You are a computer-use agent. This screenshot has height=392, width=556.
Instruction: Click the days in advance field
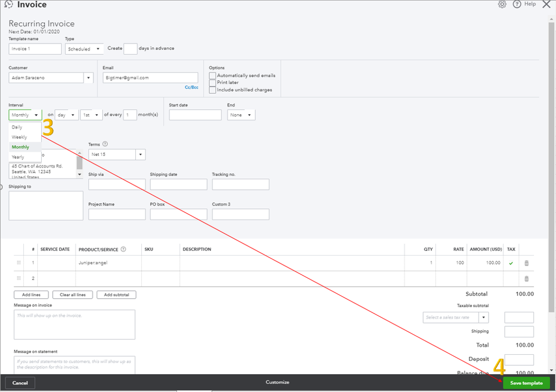130,49
